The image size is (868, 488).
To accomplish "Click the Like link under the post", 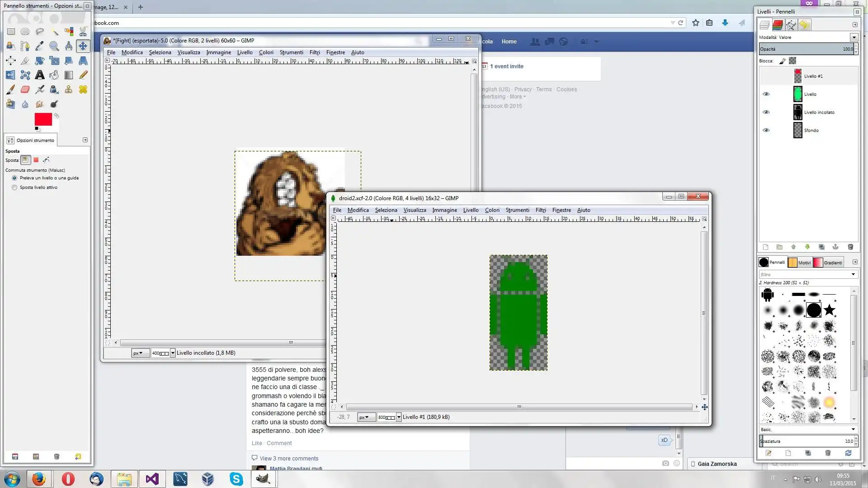I will point(257,443).
